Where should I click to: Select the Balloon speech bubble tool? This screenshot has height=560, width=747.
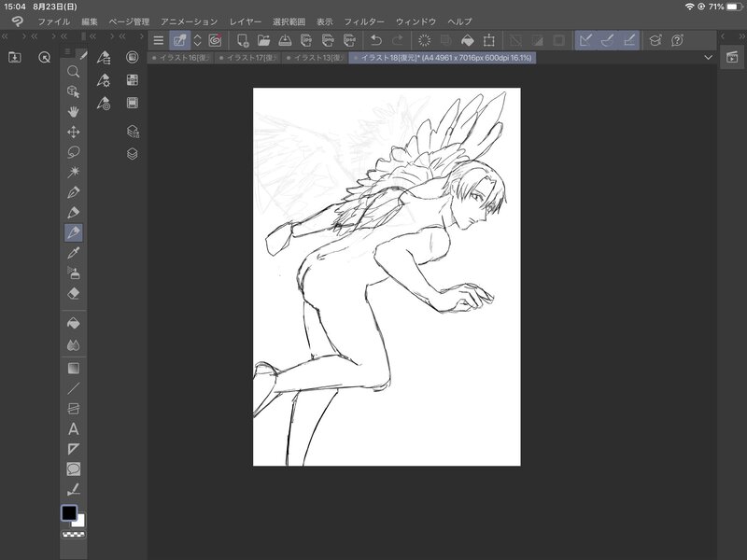[74, 469]
